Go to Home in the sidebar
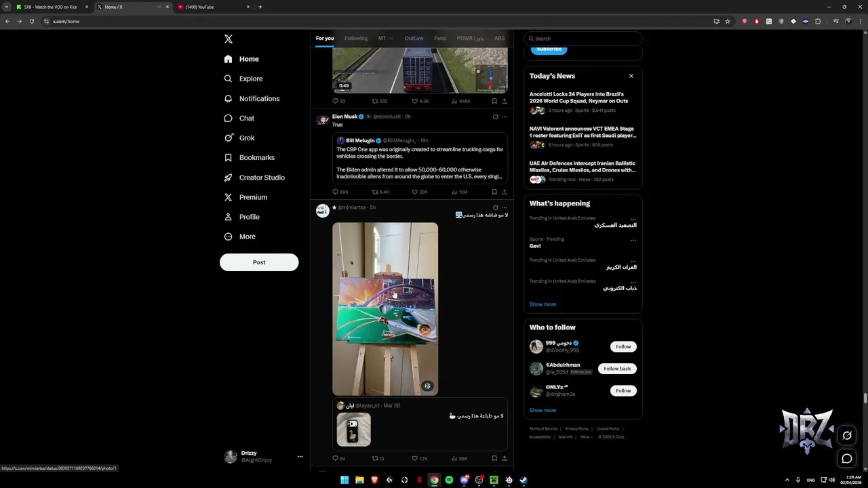Screen dimensions: 868x488 [241, 59]
